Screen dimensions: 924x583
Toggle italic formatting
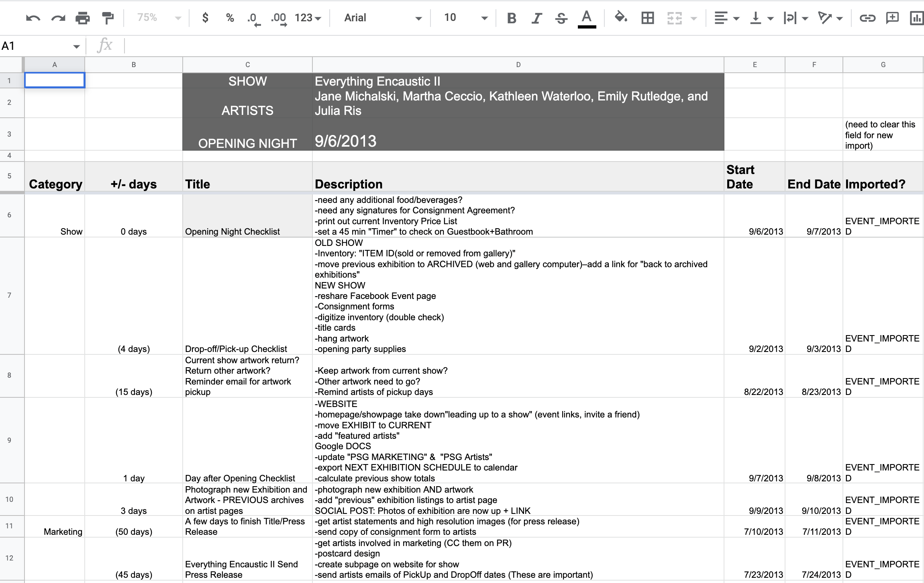[536, 18]
